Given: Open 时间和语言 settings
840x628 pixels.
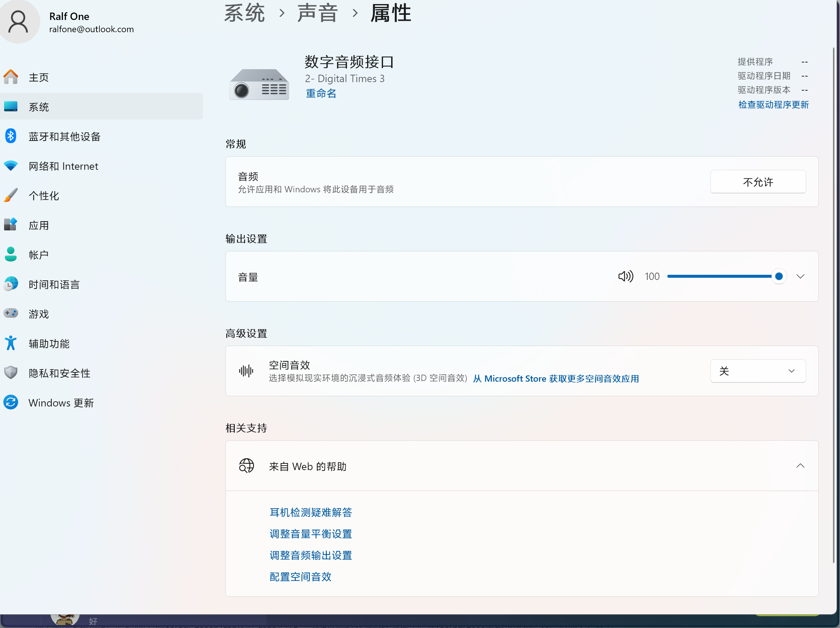Looking at the screenshot, I should pyautogui.click(x=53, y=284).
